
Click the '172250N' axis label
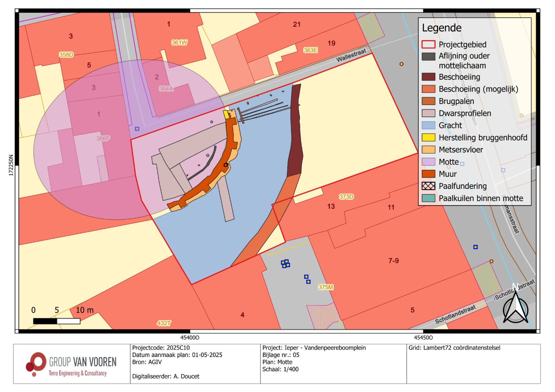(x=11, y=165)
